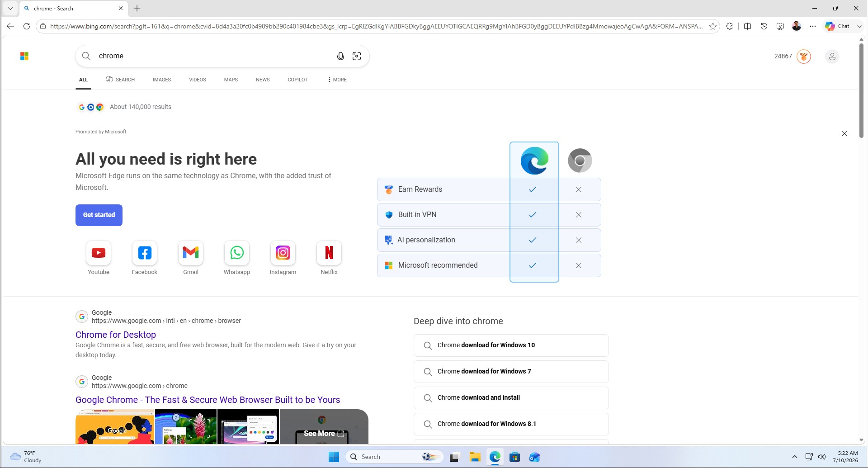Screen dimensions: 868x468
Task: Open split screen view icon
Action: (747, 26)
